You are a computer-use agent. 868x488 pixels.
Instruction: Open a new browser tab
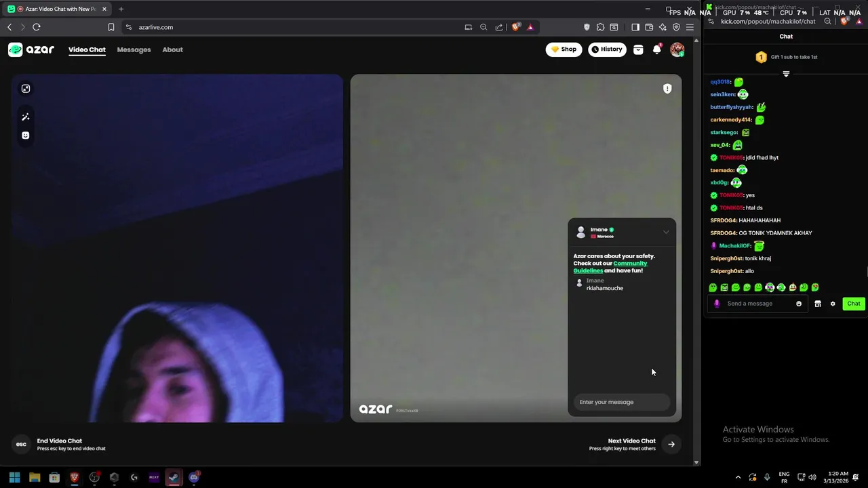(x=121, y=9)
